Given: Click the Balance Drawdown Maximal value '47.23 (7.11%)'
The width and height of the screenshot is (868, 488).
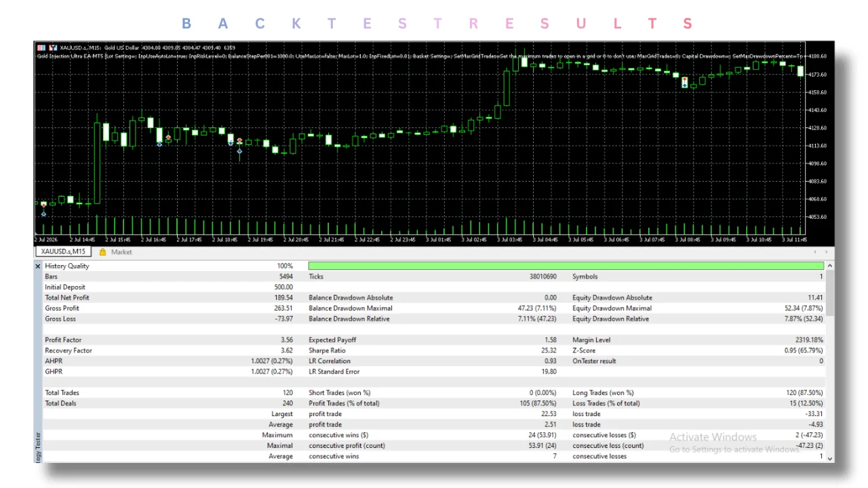Looking at the screenshot, I should point(537,308).
